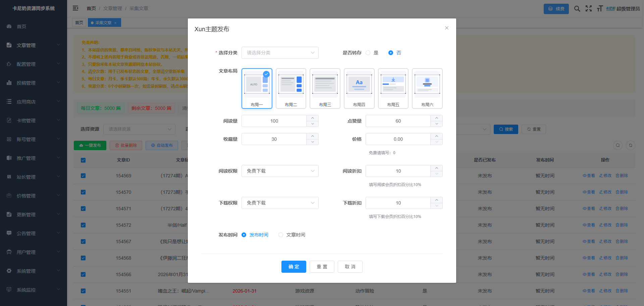Select the 布局四 layout thumbnail

click(x=359, y=88)
